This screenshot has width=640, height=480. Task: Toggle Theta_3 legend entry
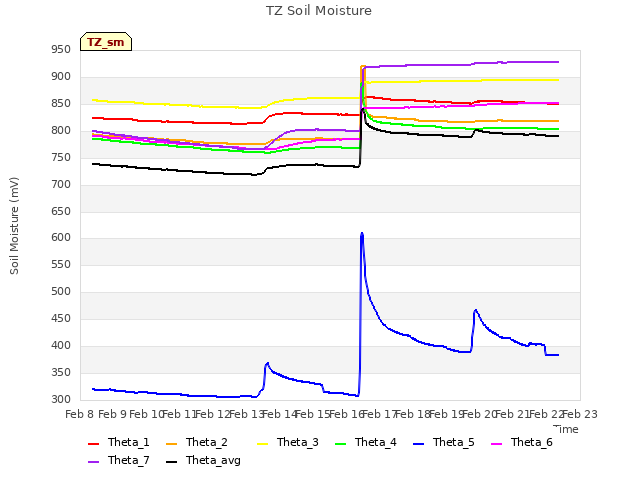tap(288, 442)
